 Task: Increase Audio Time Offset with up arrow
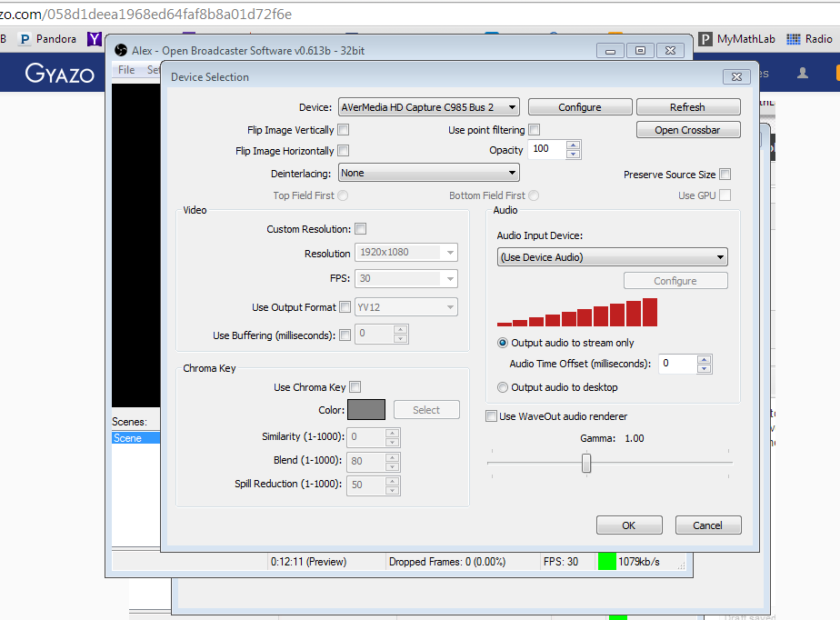705,360
